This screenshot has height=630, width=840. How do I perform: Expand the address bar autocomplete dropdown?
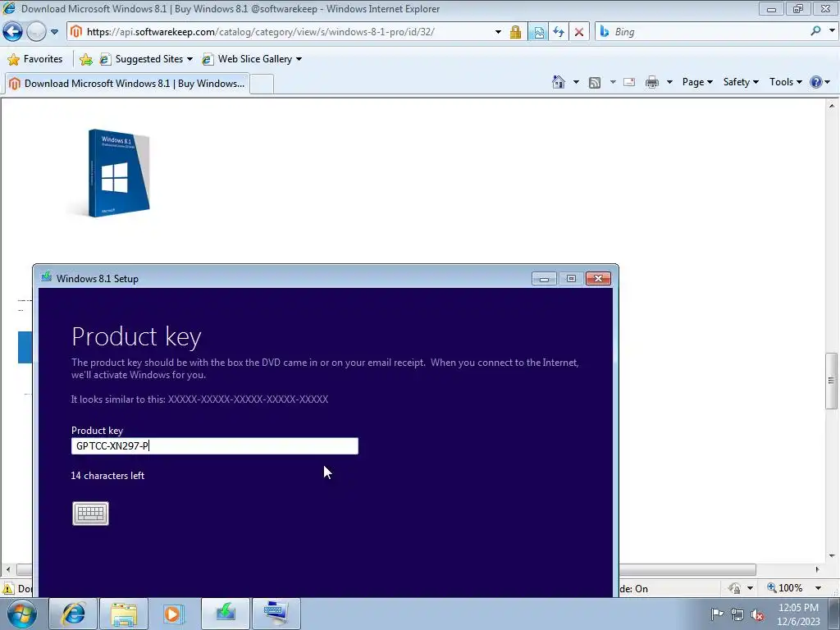[x=498, y=32]
